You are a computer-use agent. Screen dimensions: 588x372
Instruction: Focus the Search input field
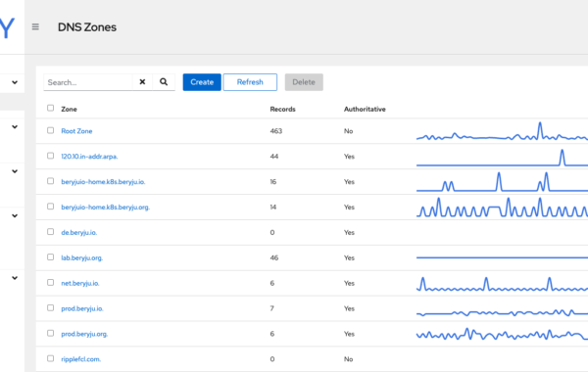(88, 82)
